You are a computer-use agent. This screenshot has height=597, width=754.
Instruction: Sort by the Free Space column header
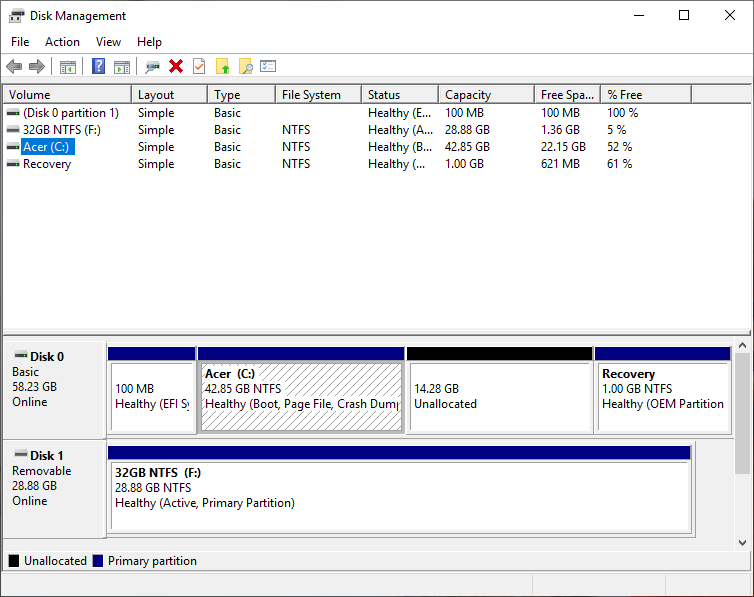pos(568,95)
